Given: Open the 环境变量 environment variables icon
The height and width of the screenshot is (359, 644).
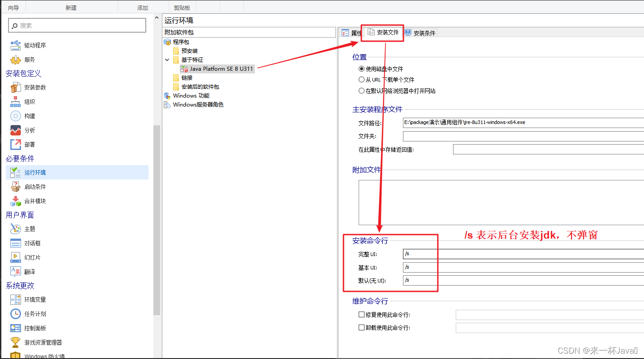Looking at the screenshot, I should coord(16,299).
